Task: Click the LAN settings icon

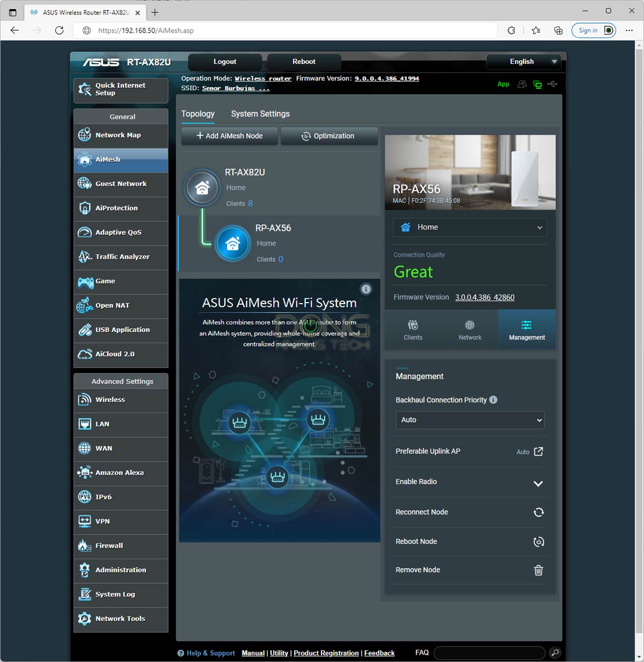Action: point(85,424)
